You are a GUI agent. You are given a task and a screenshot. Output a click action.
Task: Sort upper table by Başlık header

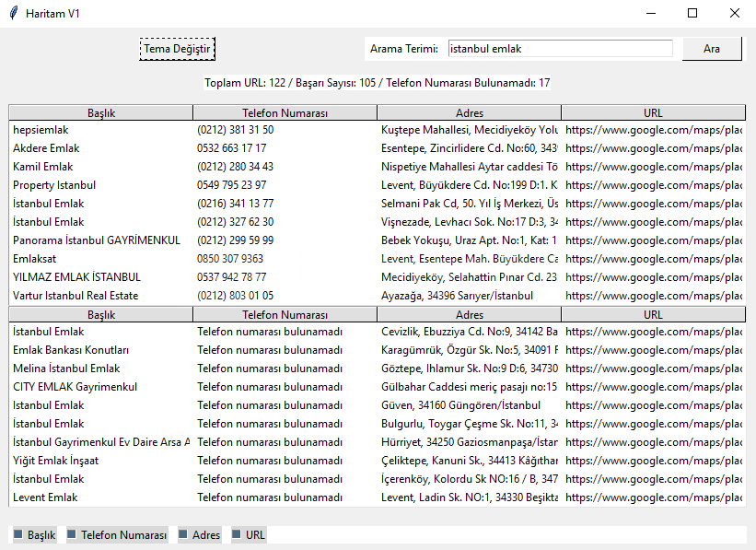click(x=100, y=113)
